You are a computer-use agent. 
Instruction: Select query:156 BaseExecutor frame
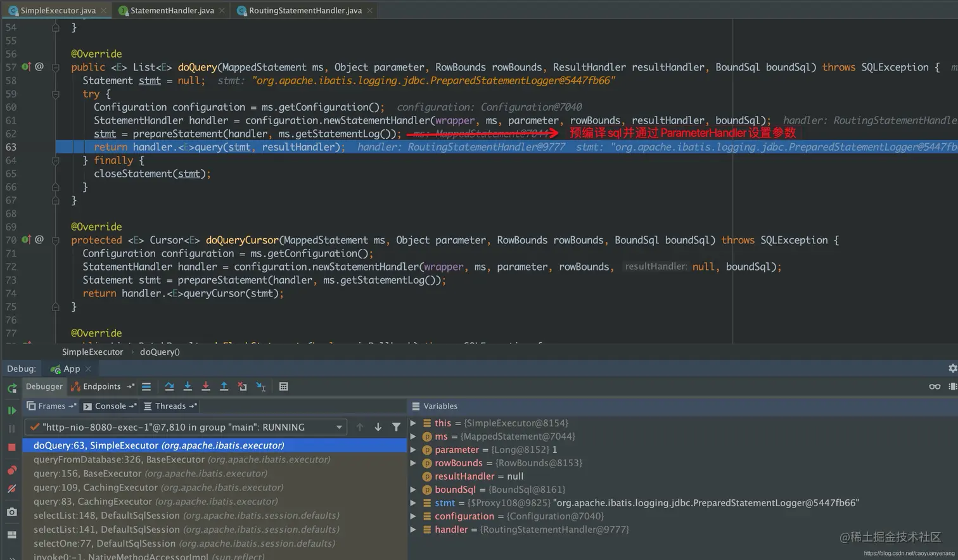[x=214, y=473]
